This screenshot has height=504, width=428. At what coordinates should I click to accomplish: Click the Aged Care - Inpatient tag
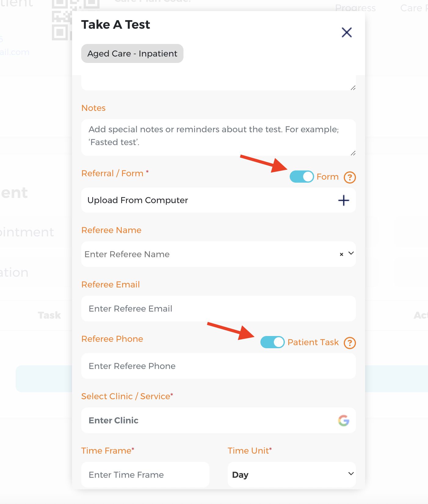pyautogui.click(x=132, y=53)
